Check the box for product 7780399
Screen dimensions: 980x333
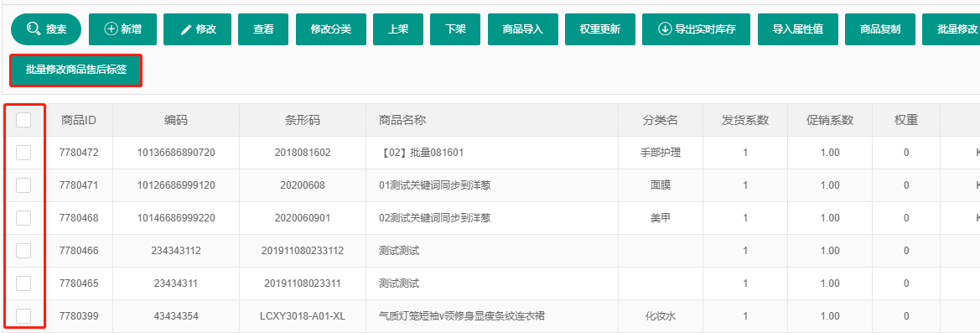tap(23, 316)
